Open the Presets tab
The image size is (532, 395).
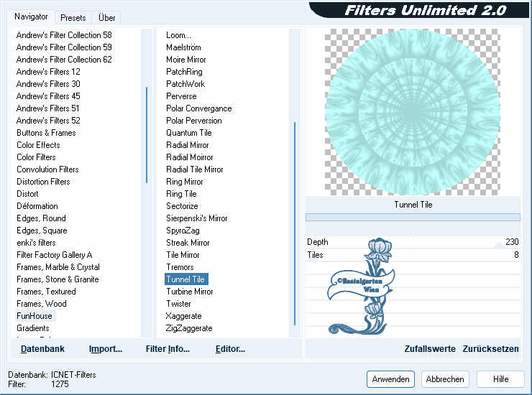coord(73,18)
